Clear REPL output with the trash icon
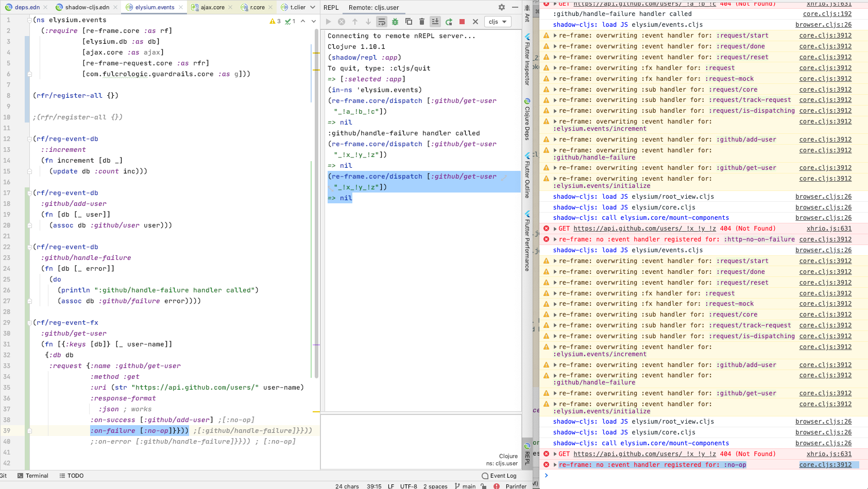 422,22
